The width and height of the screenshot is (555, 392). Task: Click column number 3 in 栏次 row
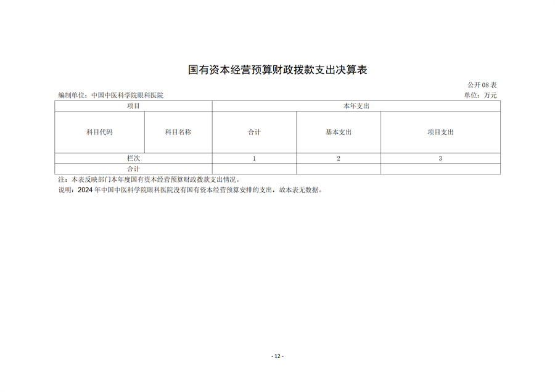click(441, 158)
